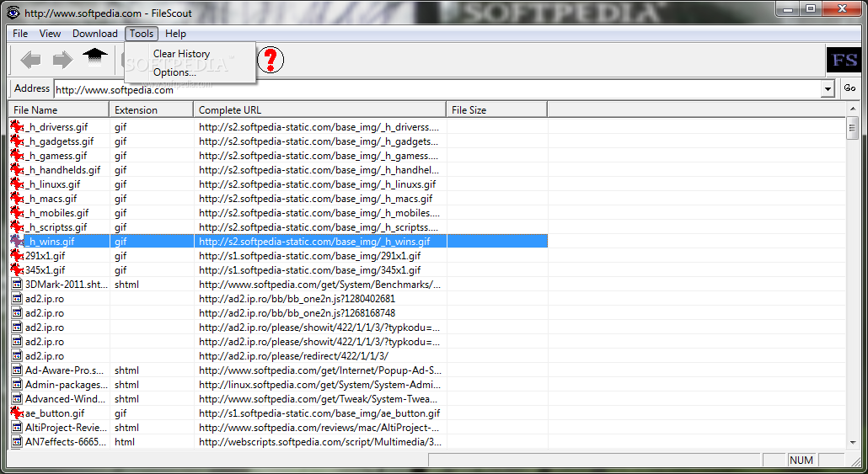
Task: Click the vertical scrollbar thumb
Action: click(853, 128)
